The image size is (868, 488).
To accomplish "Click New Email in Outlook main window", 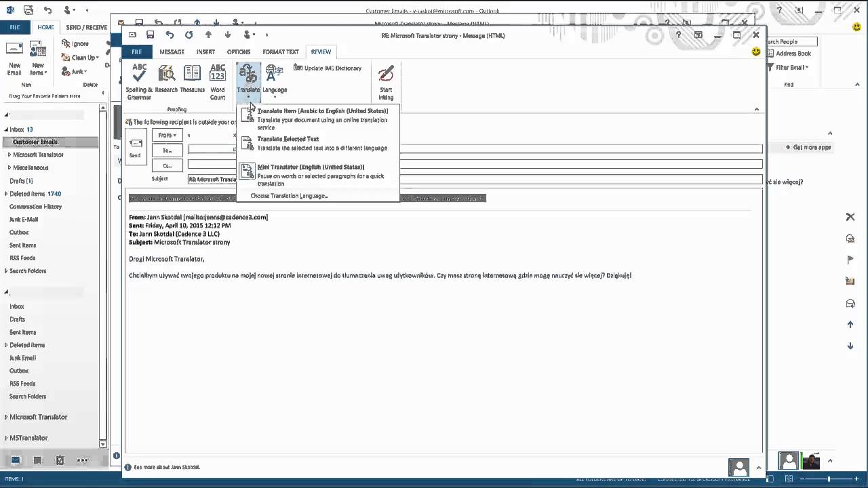I will click(x=14, y=59).
